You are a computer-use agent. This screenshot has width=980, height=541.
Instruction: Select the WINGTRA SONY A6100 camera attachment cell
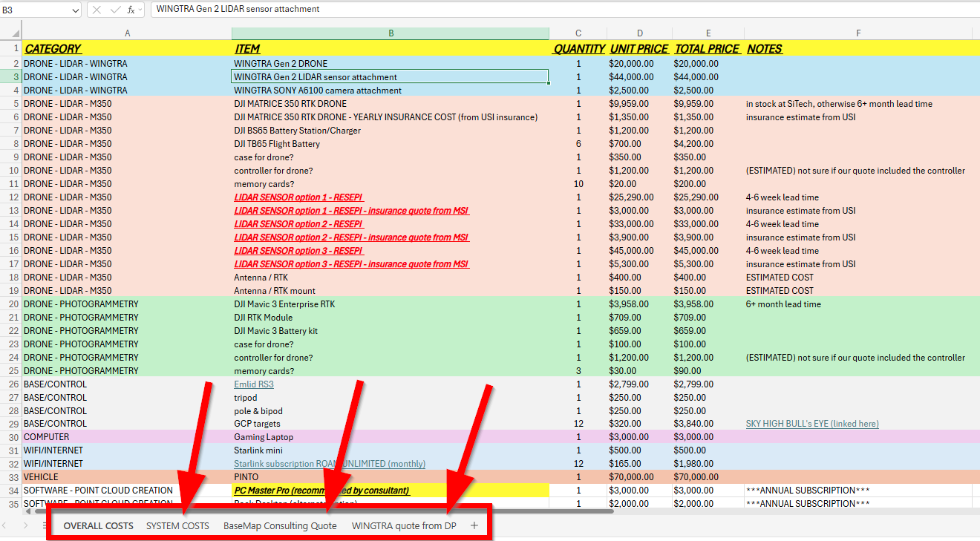[x=391, y=90]
